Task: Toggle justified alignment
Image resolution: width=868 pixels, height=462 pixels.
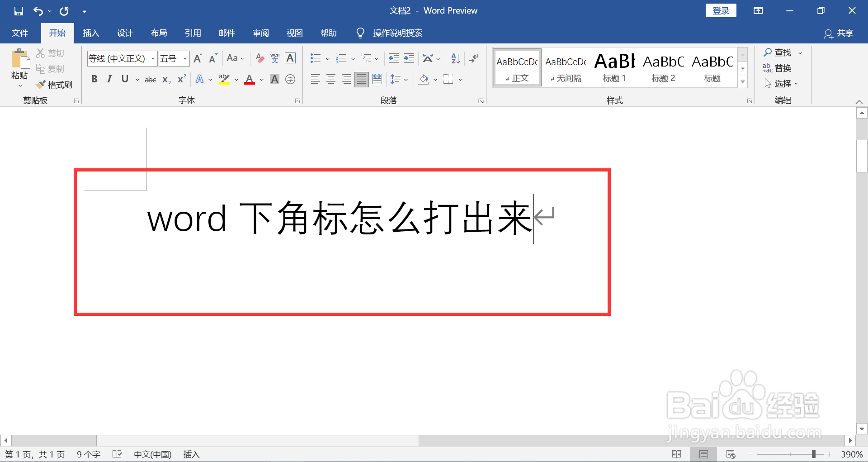Action: (362, 80)
